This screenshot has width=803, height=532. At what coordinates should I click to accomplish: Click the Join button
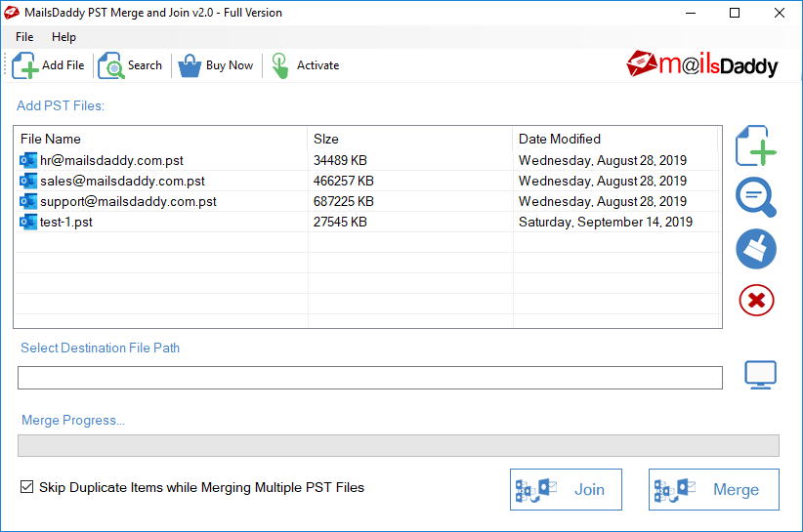tap(566, 490)
